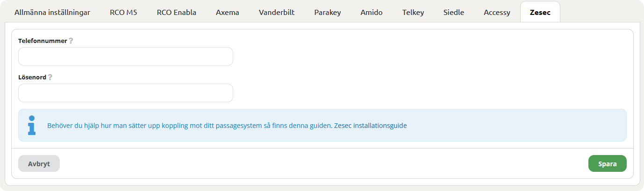Focus the Telefonnummer input field
This screenshot has height=191, width=644.
pyautogui.click(x=126, y=57)
